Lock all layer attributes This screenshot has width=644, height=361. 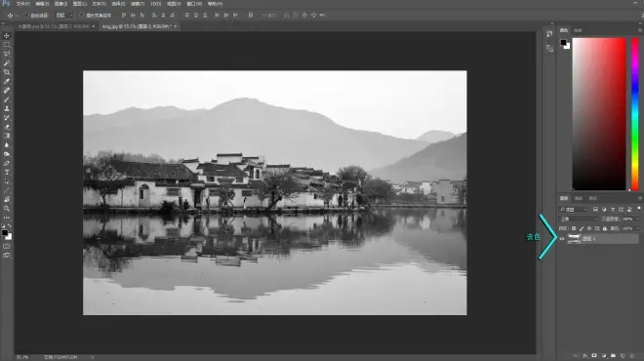pyautogui.click(x=605, y=228)
